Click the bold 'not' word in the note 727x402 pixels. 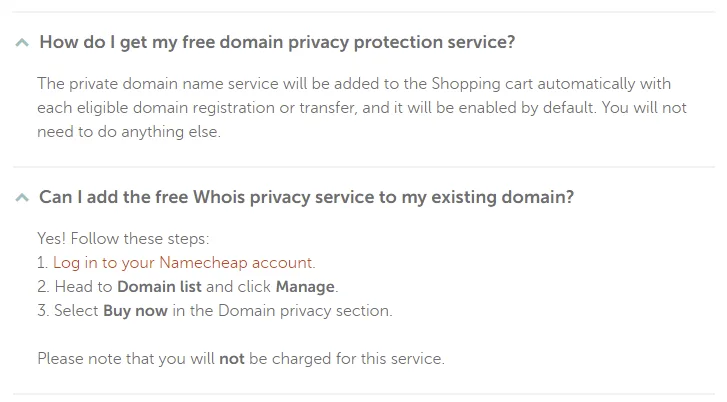[x=232, y=359]
